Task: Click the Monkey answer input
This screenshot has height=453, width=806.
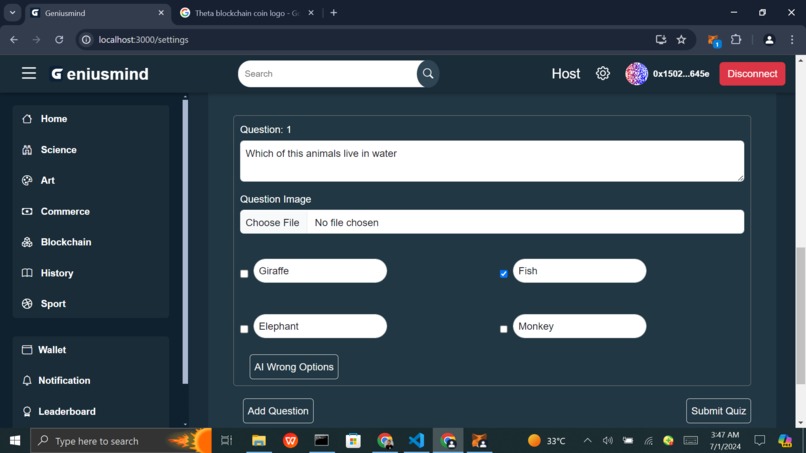Action: (x=579, y=326)
